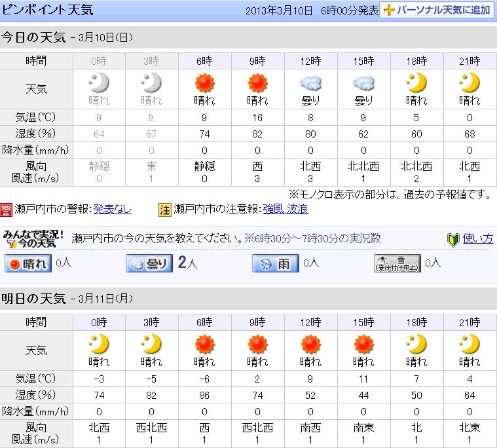Screen dimensions: 497x448
Task: Click tomorrow's 9時 sun icon
Action: (x=257, y=344)
